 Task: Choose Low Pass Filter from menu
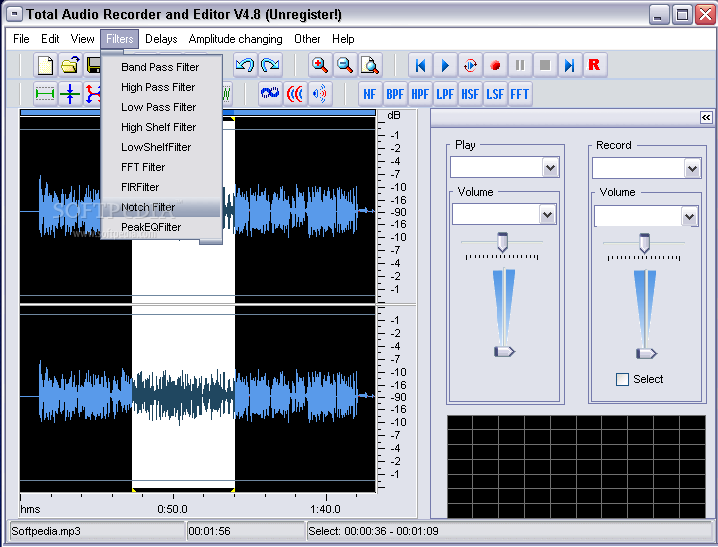pyautogui.click(x=161, y=107)
